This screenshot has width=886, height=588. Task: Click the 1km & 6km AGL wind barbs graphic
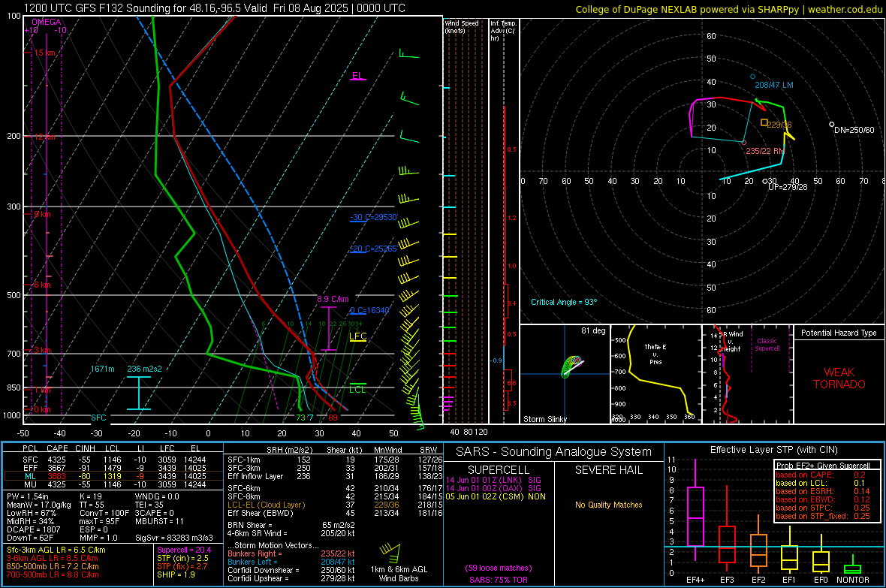pyautogui.click(x=390, y=552)
